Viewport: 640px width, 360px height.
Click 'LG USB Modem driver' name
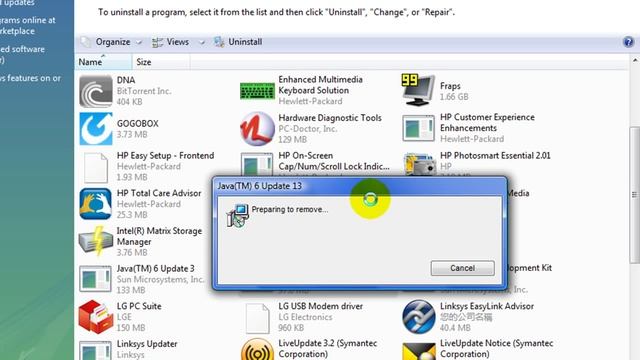pos(320,306)
